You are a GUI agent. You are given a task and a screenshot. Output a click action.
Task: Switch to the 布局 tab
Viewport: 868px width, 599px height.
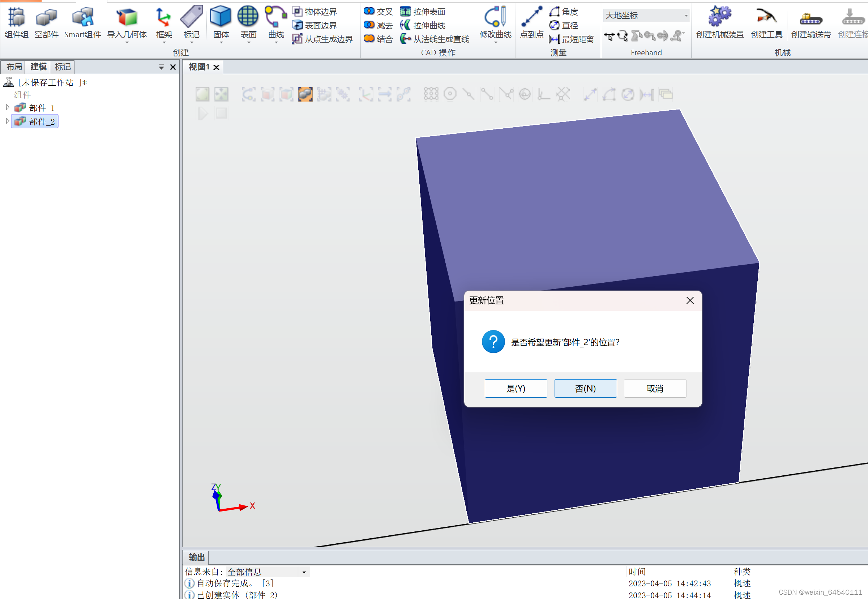coord(14,67)
